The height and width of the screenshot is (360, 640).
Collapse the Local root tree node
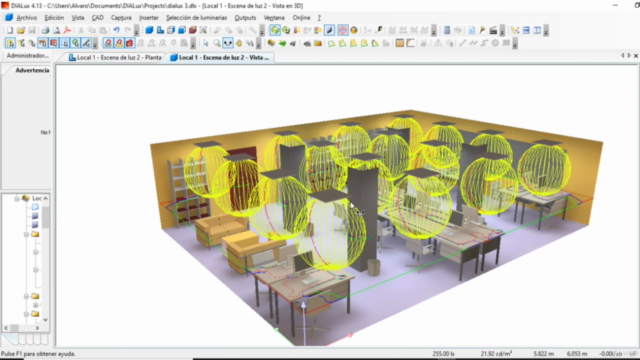click(x=17, y=198)
